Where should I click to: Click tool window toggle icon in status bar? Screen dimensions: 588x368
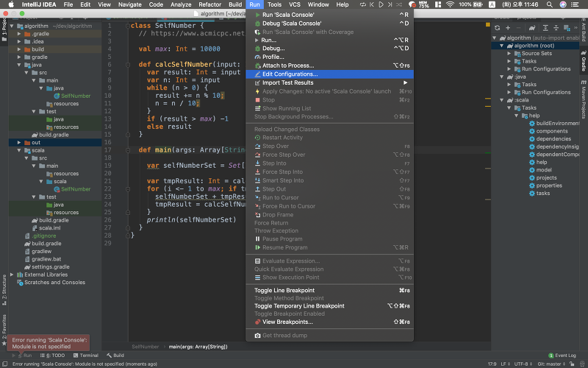click(x=4, y=364)
